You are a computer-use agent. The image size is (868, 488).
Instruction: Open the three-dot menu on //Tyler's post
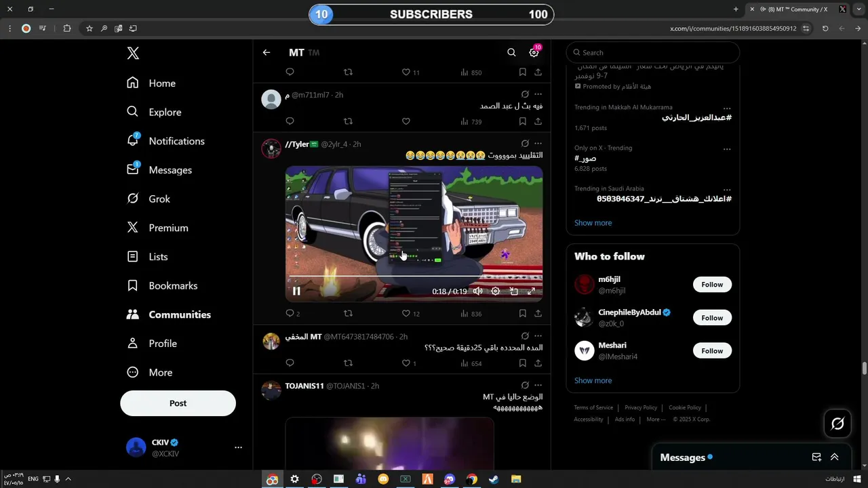(538, 144)
